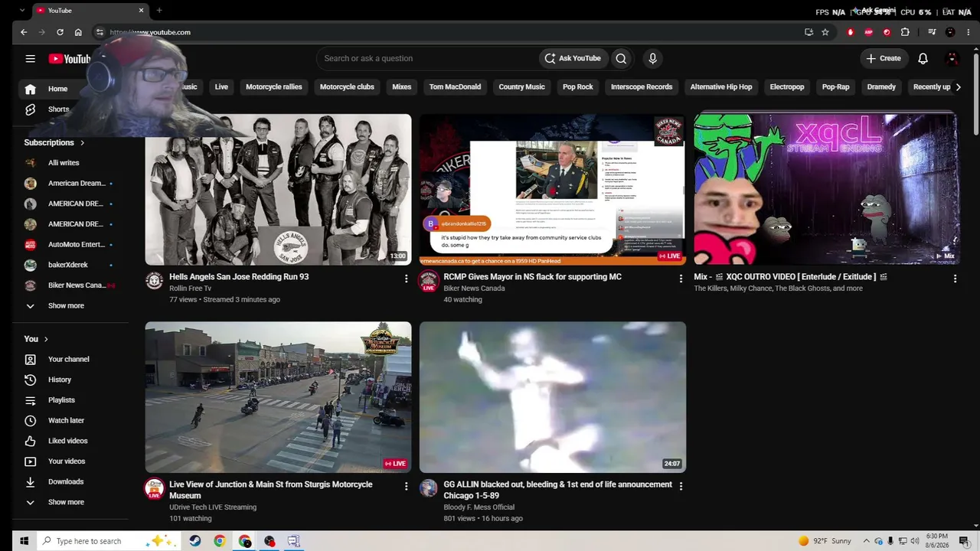Select the Tom MacDonald chip
Viewport: 980px width, 551px height.
pos(455,87)
